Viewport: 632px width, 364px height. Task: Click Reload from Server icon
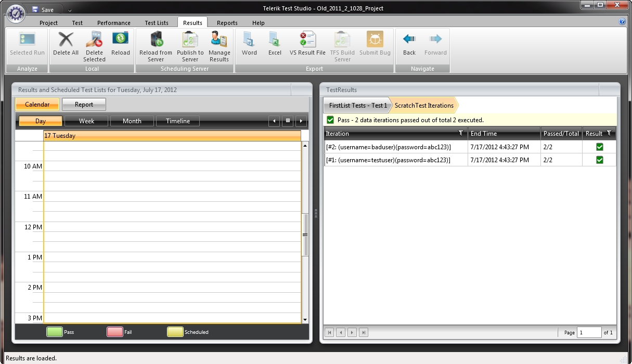[x=156, y=40]
